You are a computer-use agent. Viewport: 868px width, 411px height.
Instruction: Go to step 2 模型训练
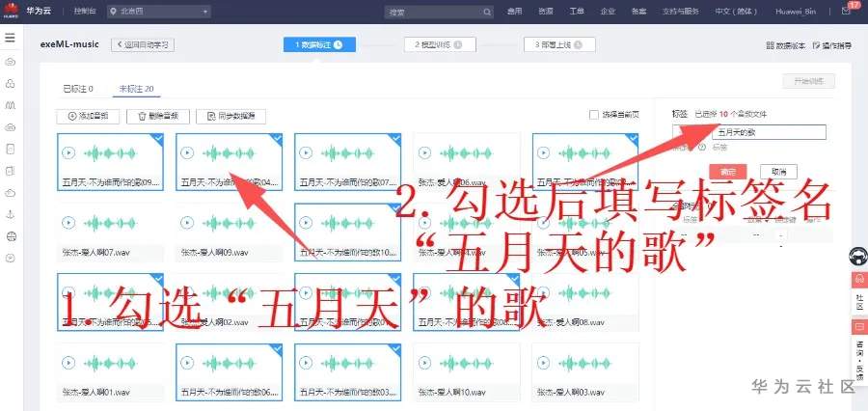[x=440, y=45]
